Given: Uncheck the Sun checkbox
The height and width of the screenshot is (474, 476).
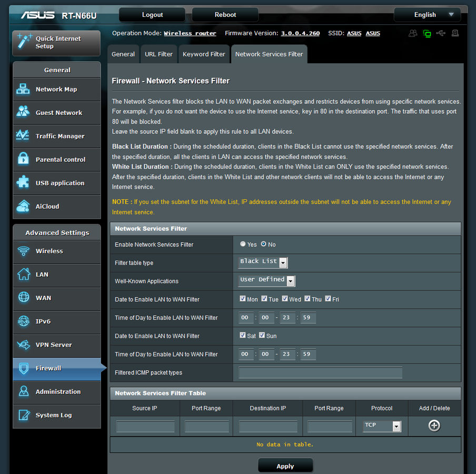Looking at the screenshot, I should [x=262, y=335].
